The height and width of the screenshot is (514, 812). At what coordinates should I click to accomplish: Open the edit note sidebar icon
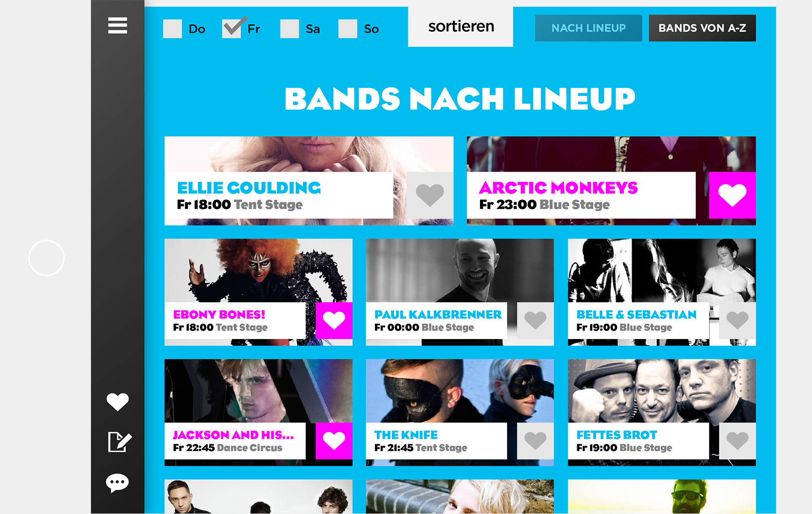(x=120, y=442)
